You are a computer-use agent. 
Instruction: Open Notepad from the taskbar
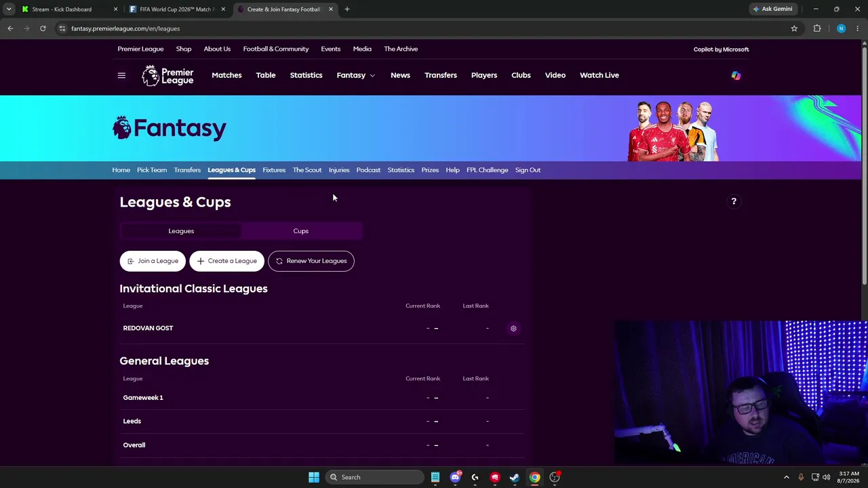pyautogui.click(x=435, y=477)
